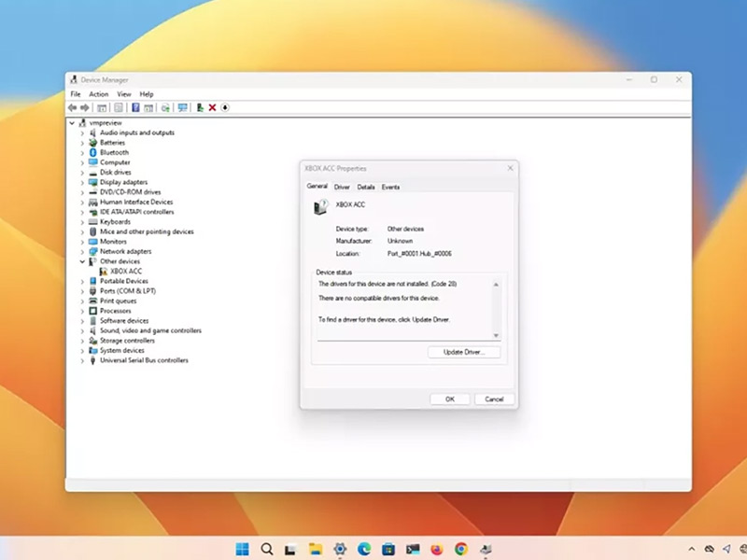Expand the Keyboards node

click(82, 222)
